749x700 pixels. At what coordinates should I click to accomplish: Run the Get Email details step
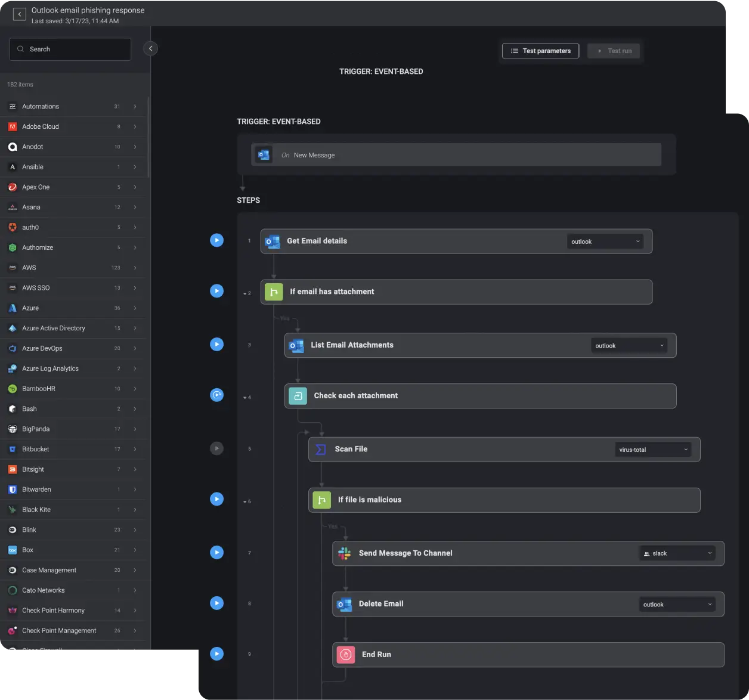click(x=216, y=240)
